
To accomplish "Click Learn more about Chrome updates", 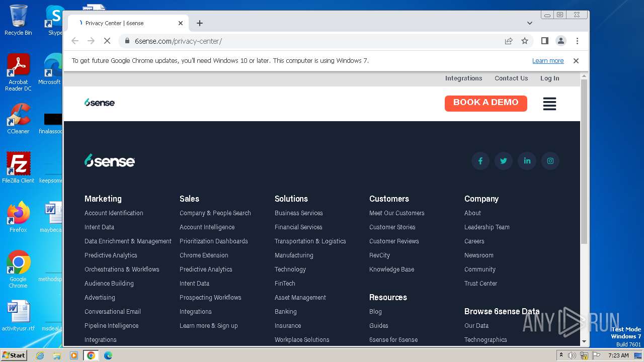I will pos(548,61).
